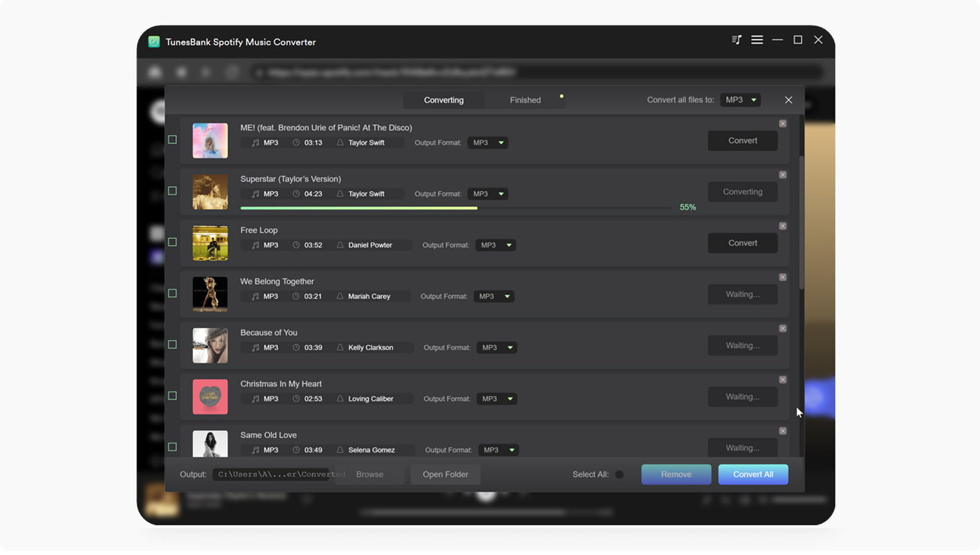Open the ME! album cover thumbnail
Screen dimensions: 980x555
coord(210,140)
